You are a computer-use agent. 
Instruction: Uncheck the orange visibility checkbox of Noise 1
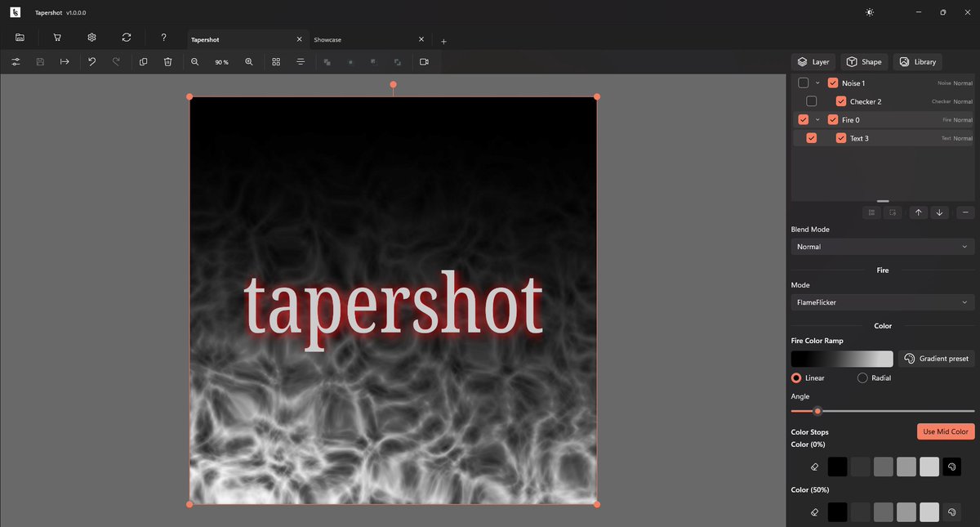click(833, 83)
